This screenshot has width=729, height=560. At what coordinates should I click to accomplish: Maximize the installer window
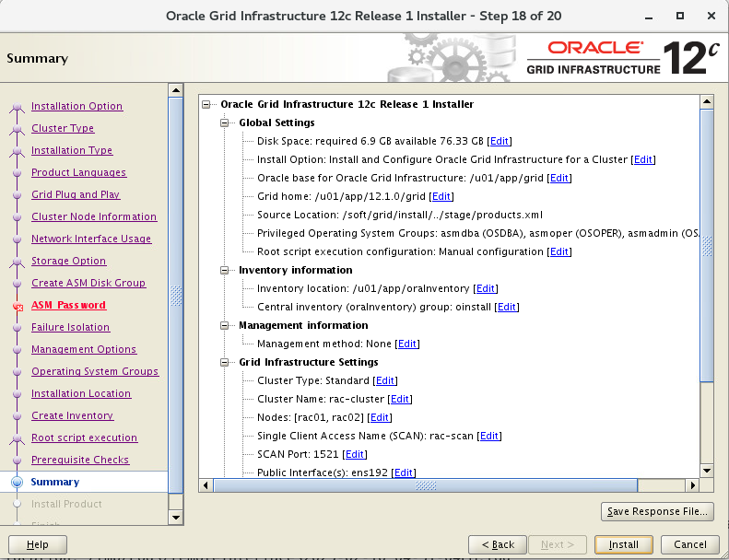(x=680, y=16)
